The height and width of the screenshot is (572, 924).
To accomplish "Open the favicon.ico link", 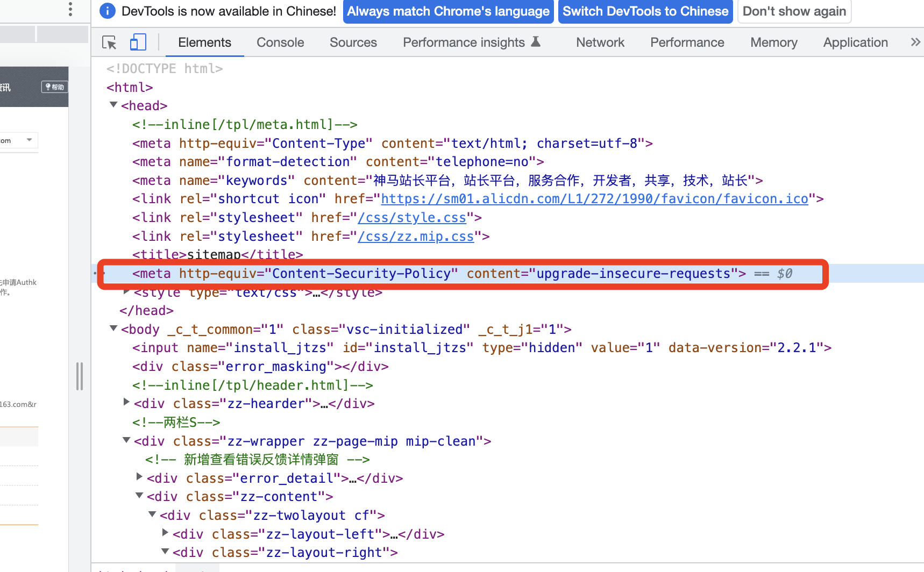I will coord(594,198).
